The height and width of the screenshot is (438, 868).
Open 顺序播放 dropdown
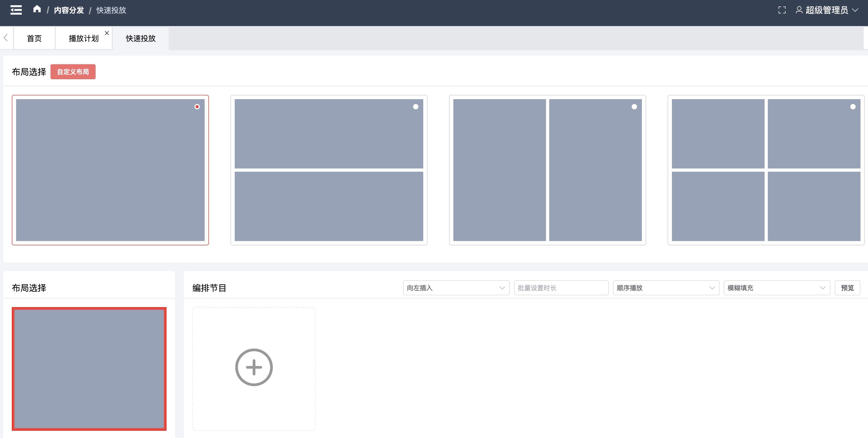pyautogui.click(x=666, y=288)
